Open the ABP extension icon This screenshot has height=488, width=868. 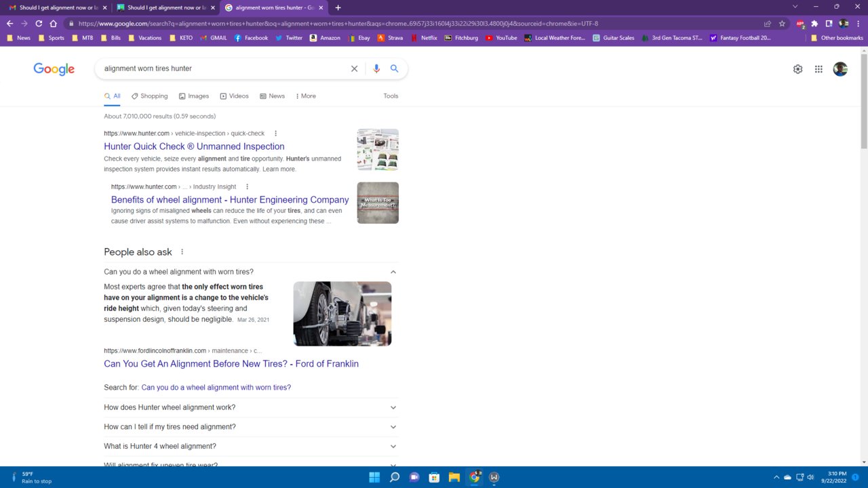coord(800,23)
